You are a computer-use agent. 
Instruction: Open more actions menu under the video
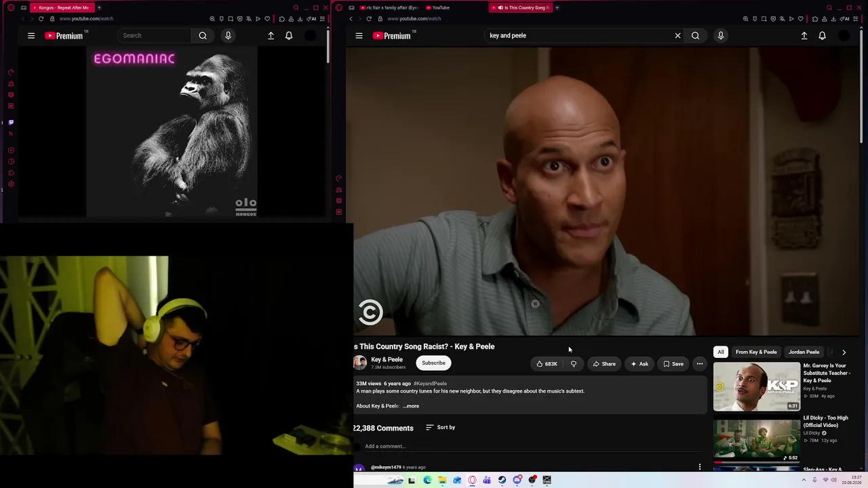coord(699,364)
